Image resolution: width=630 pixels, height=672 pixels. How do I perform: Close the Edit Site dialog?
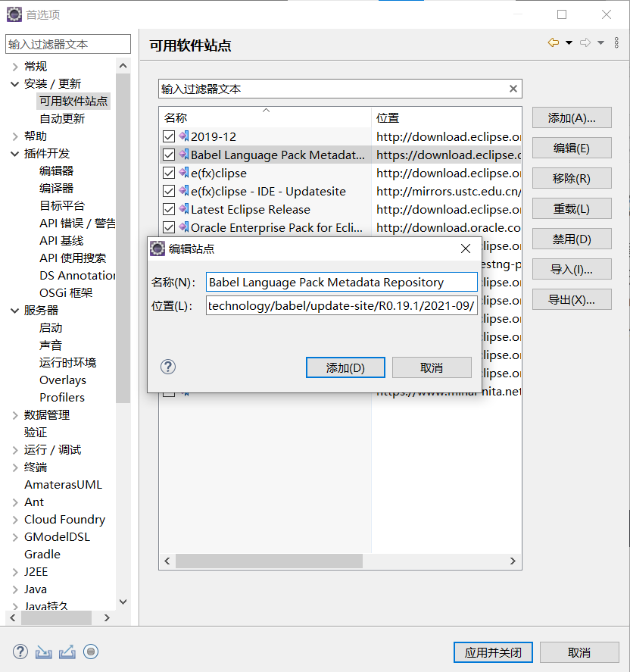pyautogui.click(x=466, y=248)
